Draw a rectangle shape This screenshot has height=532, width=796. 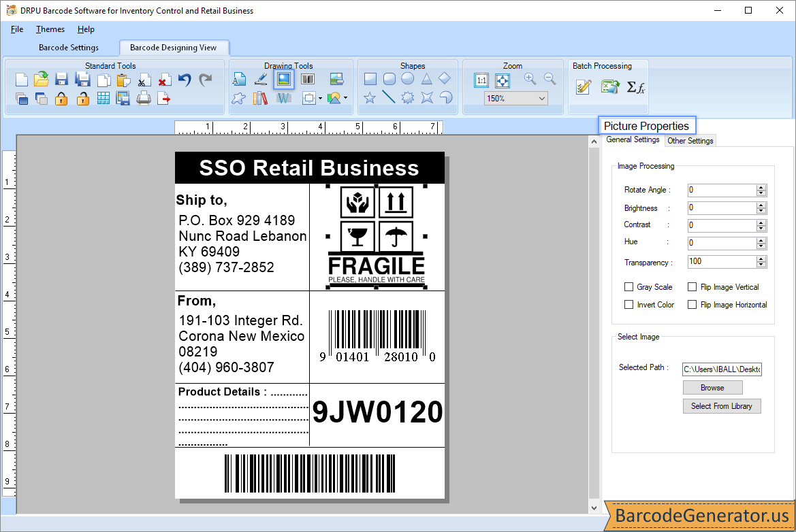370,79
